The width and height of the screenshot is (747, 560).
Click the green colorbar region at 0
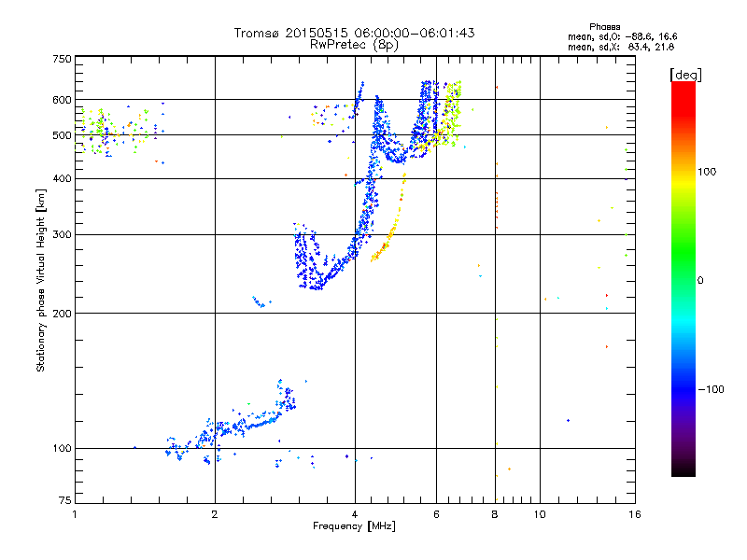[684, 280]
